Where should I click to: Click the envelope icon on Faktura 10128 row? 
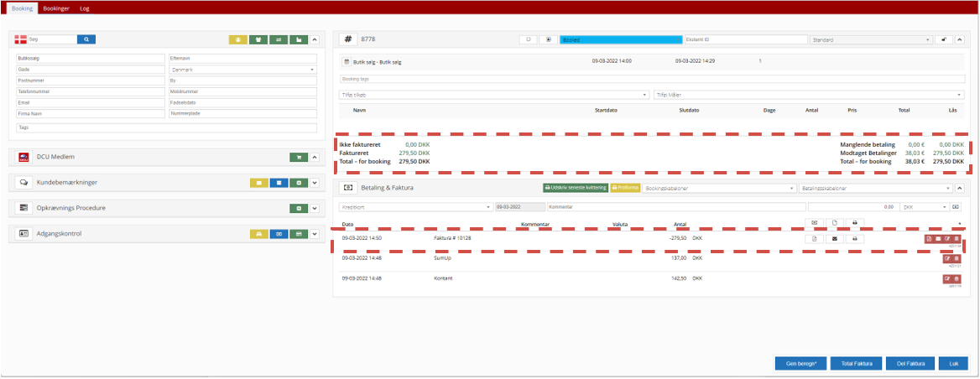pyautogui.click(x=834, y=239)
